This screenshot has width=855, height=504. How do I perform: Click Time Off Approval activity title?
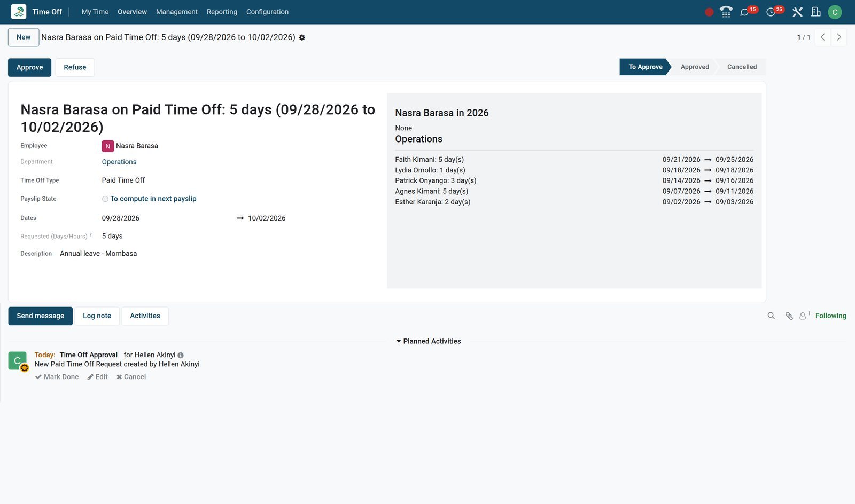(89, 355)
